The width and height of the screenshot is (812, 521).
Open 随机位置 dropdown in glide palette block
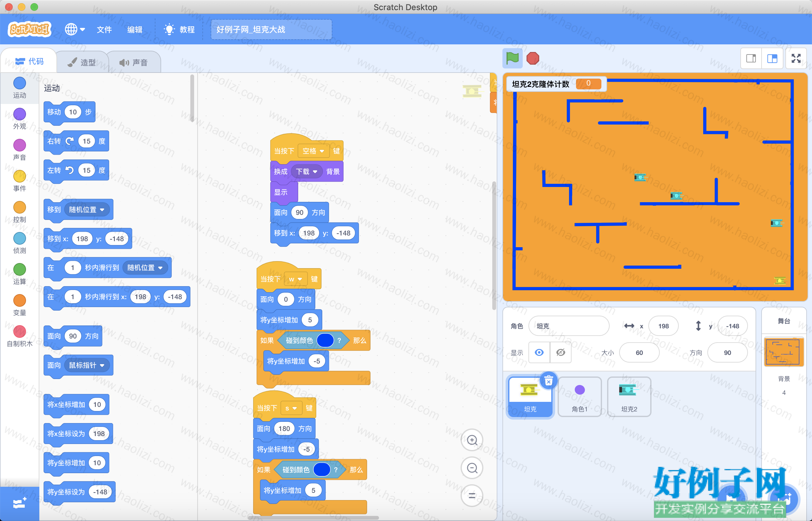pos(145,267)
